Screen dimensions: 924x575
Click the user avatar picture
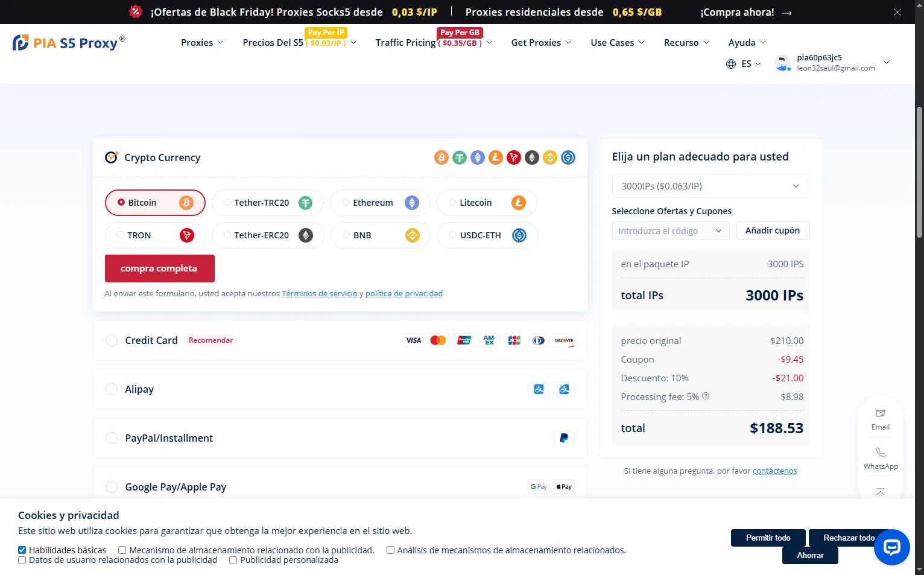click(x=783, y=63)
